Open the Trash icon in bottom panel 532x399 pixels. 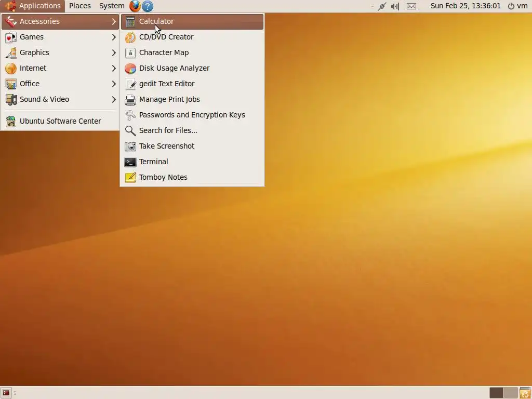click(x=525, y=393)
